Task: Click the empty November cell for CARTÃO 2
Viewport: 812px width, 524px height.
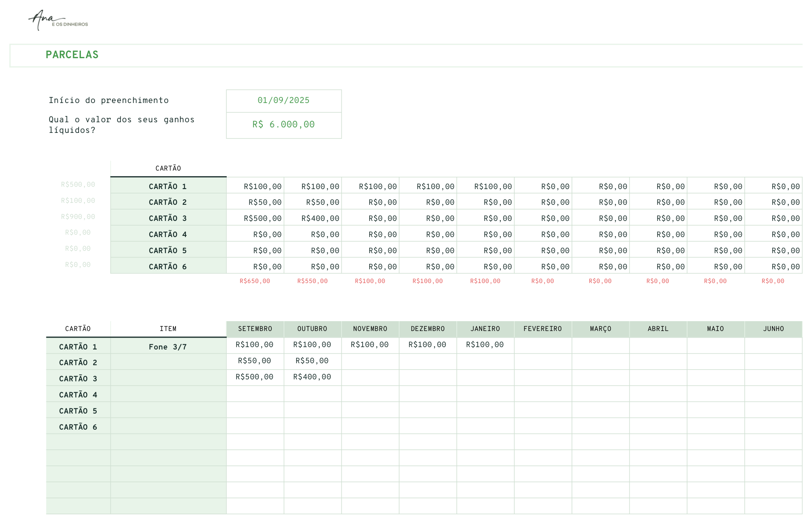Action: [370, 362]
